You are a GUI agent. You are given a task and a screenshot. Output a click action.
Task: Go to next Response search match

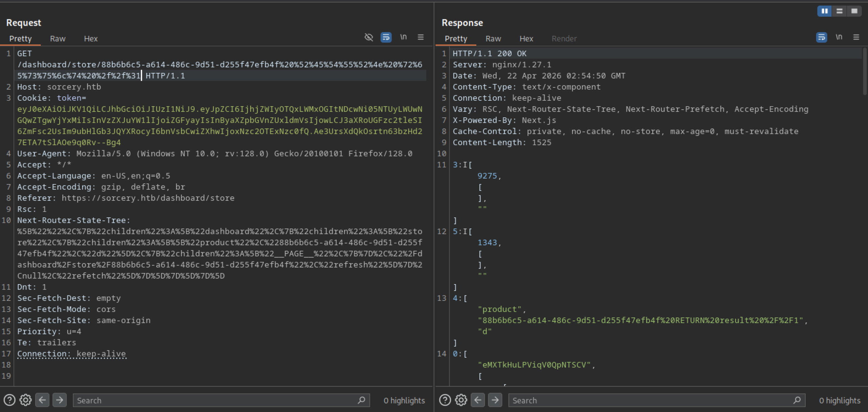(x=495, y=400)
